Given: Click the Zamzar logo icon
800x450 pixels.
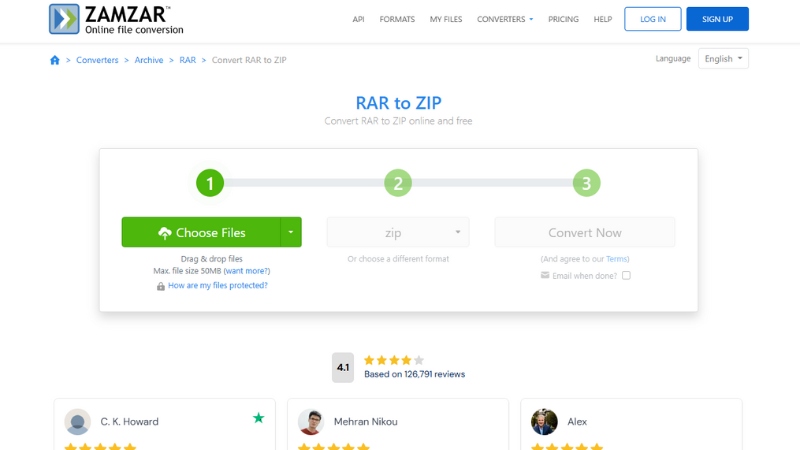Looking at the screenshot, I should 66,19.
